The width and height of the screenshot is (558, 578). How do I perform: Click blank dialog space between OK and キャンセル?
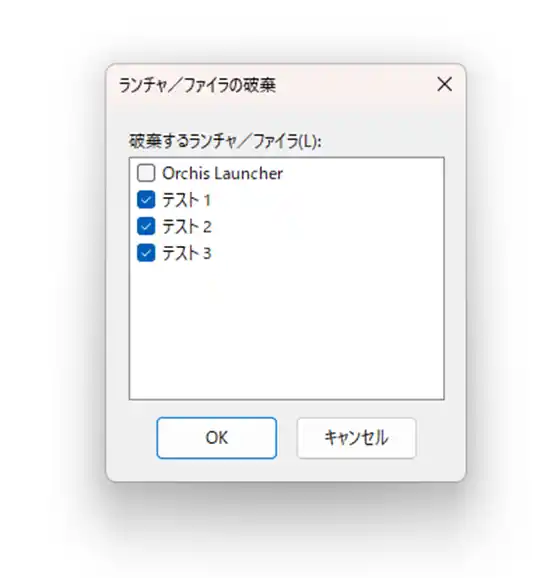287,438
